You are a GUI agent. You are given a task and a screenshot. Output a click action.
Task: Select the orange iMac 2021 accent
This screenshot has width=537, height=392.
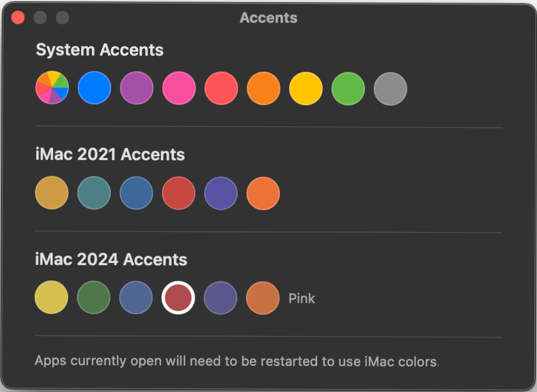point(263,193)
